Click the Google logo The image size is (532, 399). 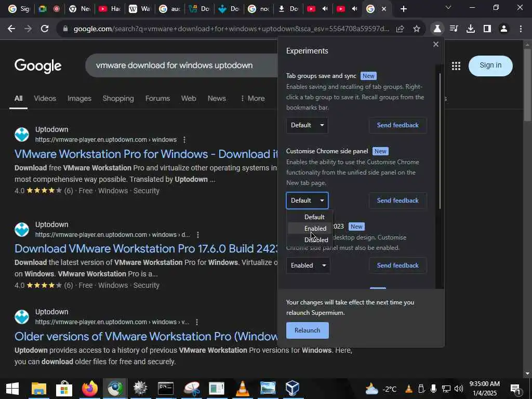coord(38,66)
